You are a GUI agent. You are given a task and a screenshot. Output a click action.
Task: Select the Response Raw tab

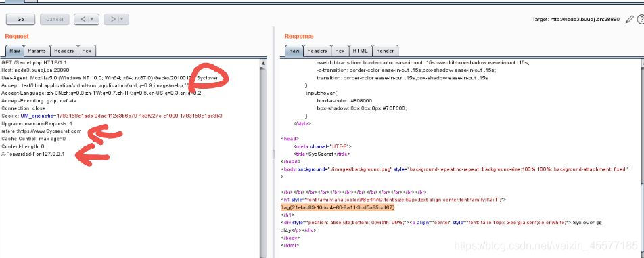(x=294, y=51)
